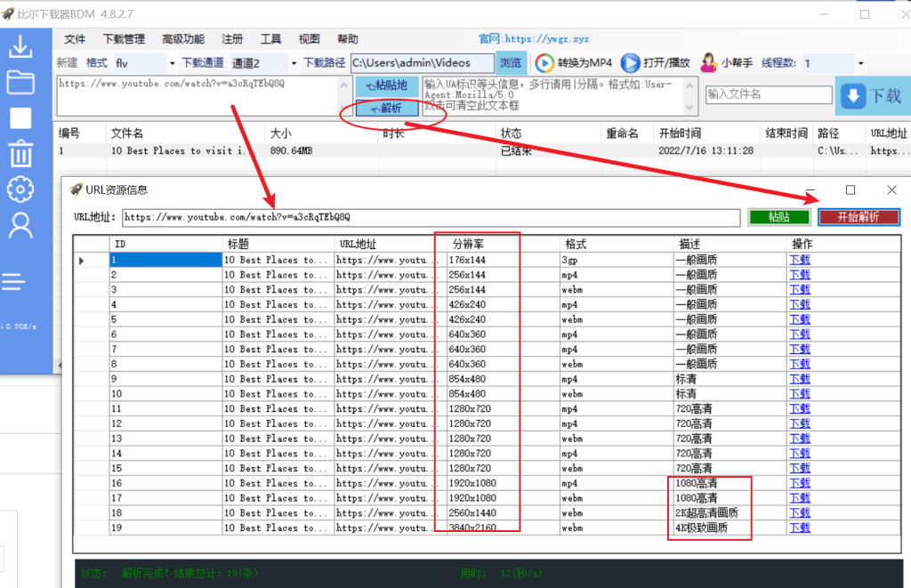Click the 浏览 browse button

click(511, 63)
